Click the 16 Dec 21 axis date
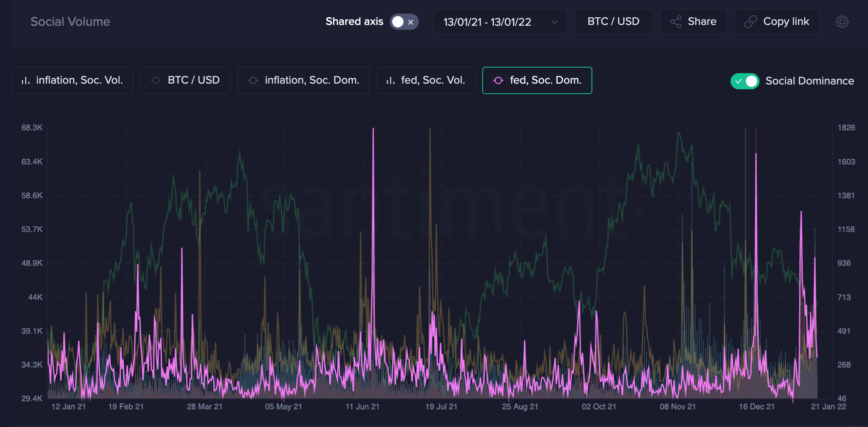The width and height of the screenshot is (868, 427). (x=757, y=406)
